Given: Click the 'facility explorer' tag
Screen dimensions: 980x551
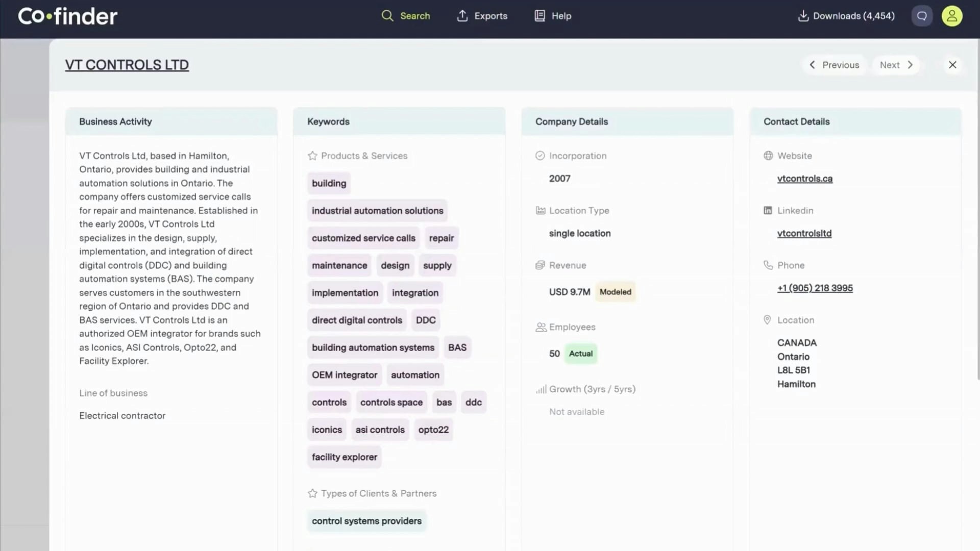Looking at the screenshot, I should coord(345,457).
